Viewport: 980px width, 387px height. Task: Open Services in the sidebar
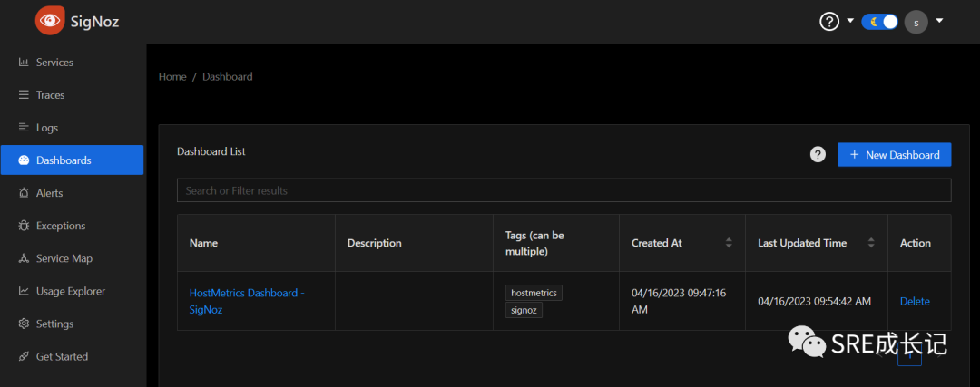pos(73,63)
